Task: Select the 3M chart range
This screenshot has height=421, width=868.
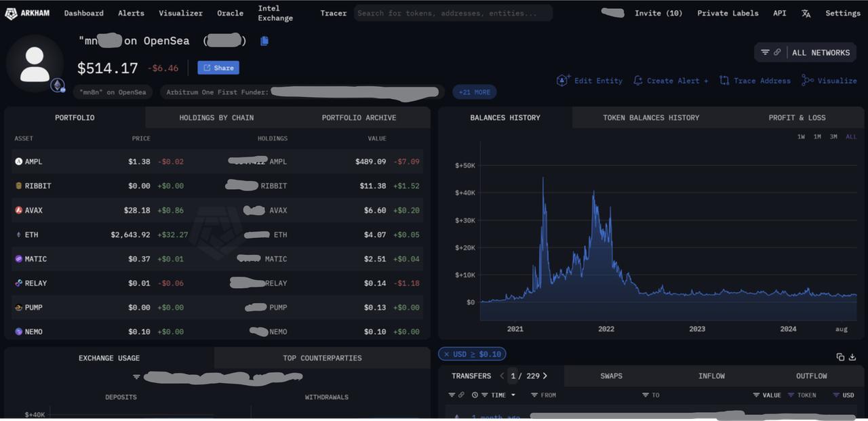Action: [833, 137]
